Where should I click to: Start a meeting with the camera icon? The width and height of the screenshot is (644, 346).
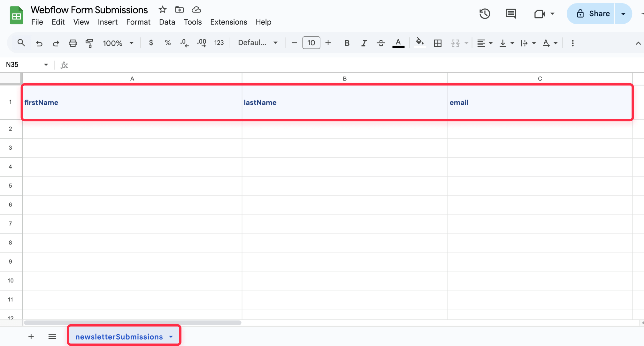point(539,14)
